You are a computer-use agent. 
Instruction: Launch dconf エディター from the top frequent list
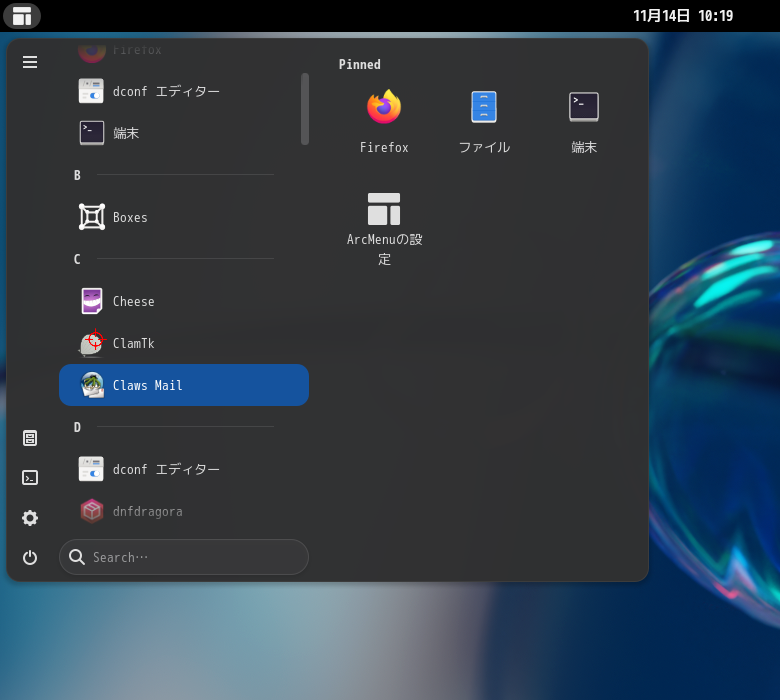point(184,92)
